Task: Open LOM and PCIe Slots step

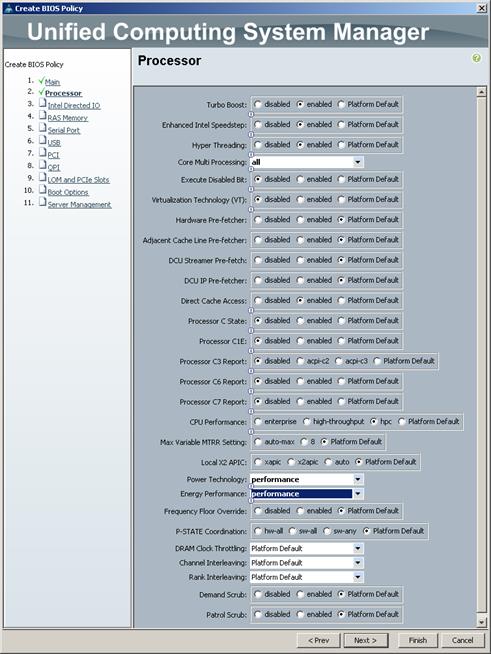Action: click(78, 180)
